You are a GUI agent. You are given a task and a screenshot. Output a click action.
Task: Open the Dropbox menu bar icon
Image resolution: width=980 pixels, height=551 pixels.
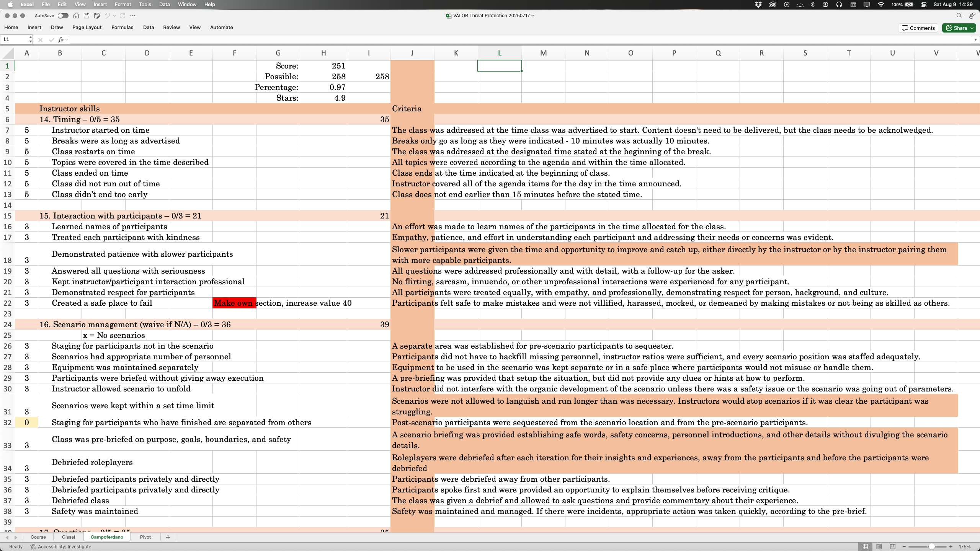pos(758,5)
